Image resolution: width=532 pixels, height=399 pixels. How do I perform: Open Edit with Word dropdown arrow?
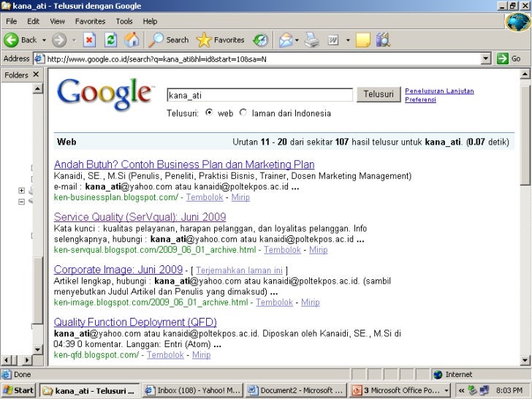(x=348, y=40)
